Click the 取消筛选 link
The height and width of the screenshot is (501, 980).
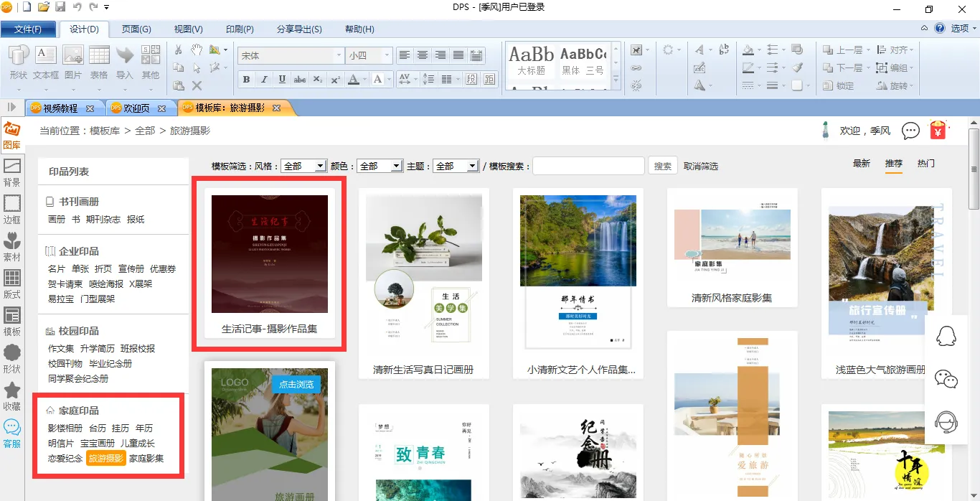700,166
